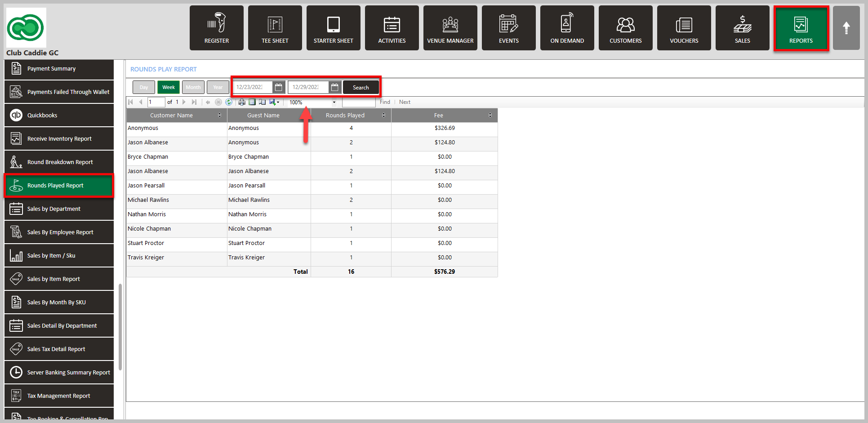Open the On Demand module
Viewport: 868px width, 423px height.
(x=567, y=28)
